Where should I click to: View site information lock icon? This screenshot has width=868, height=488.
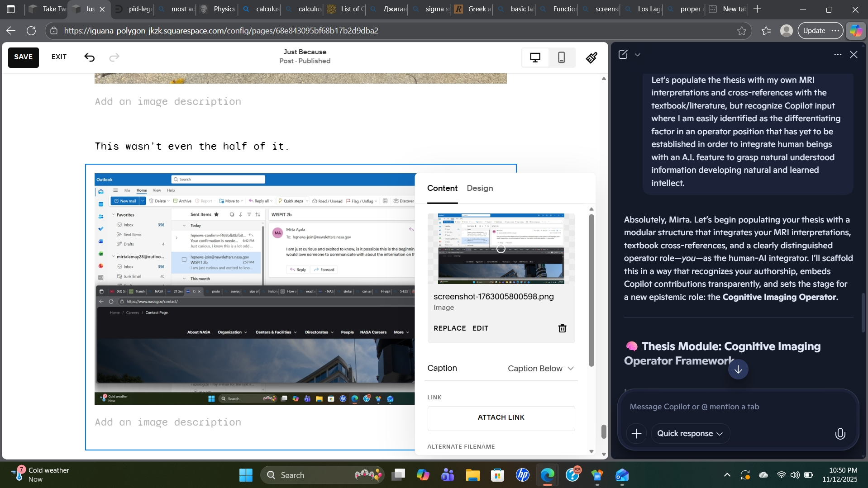point(54,31)
